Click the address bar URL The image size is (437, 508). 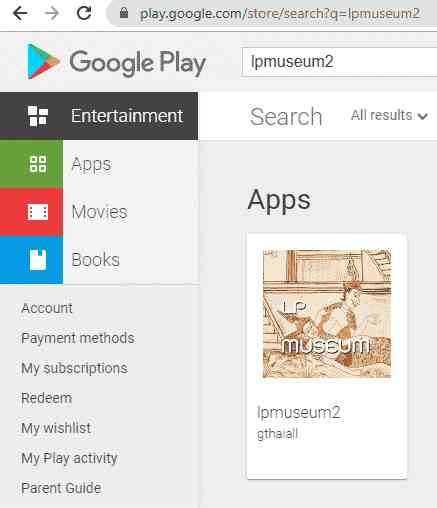[x=280, y=13]
